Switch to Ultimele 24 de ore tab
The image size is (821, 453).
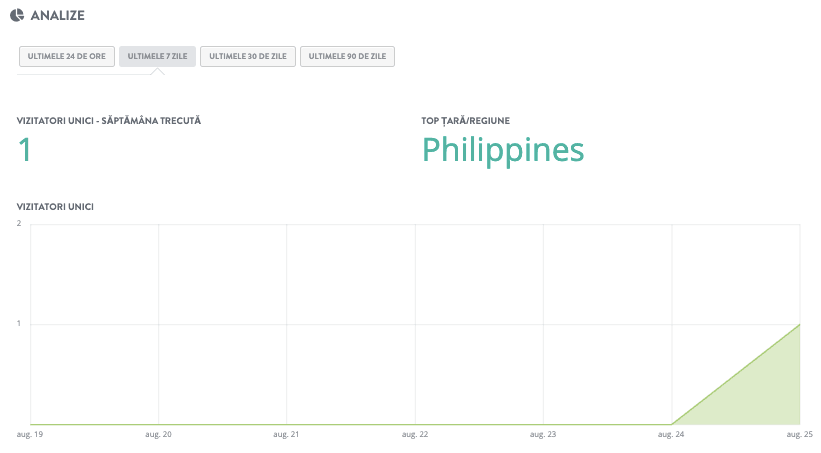(66, 56)
